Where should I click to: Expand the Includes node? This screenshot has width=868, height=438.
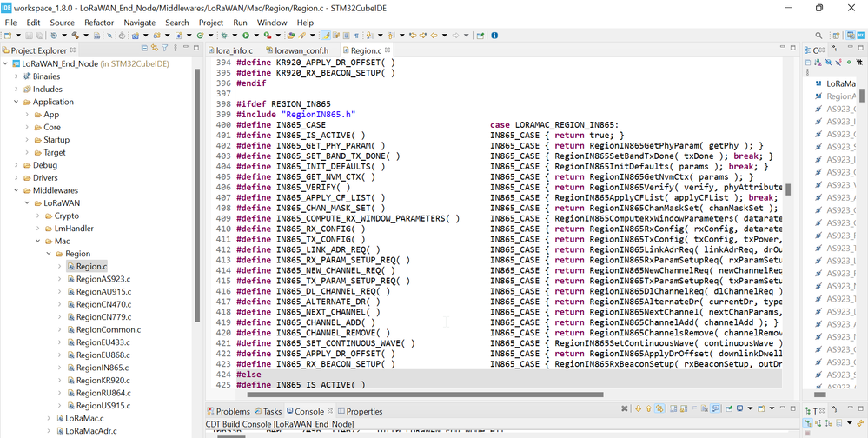pyautogui.click(x=16, y=90)
